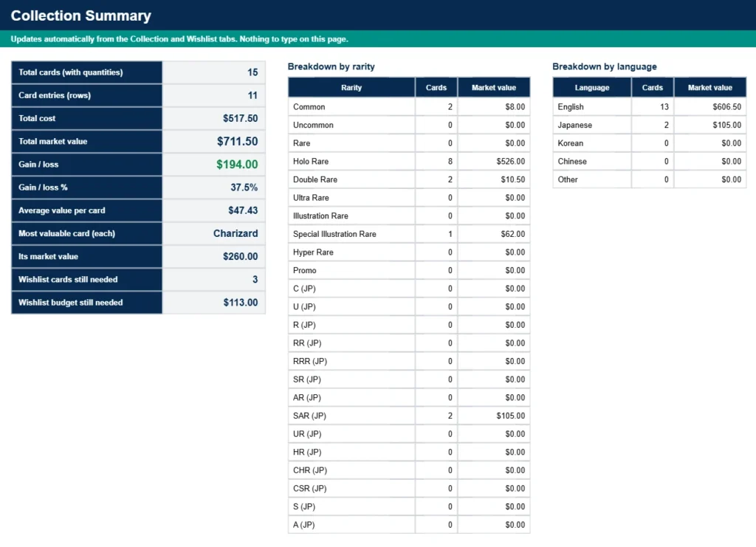The image size is (756, 547).
Task: Select the Common rarity row label
Action: tap(309, 107)
